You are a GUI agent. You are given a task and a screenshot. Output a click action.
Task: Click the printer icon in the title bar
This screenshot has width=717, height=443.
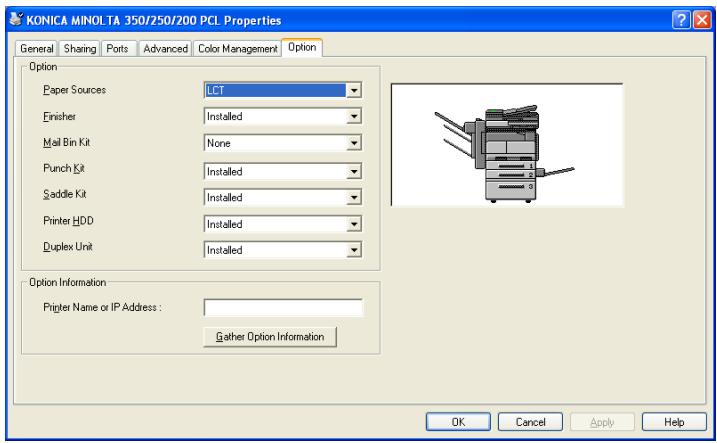coord(16,19)
